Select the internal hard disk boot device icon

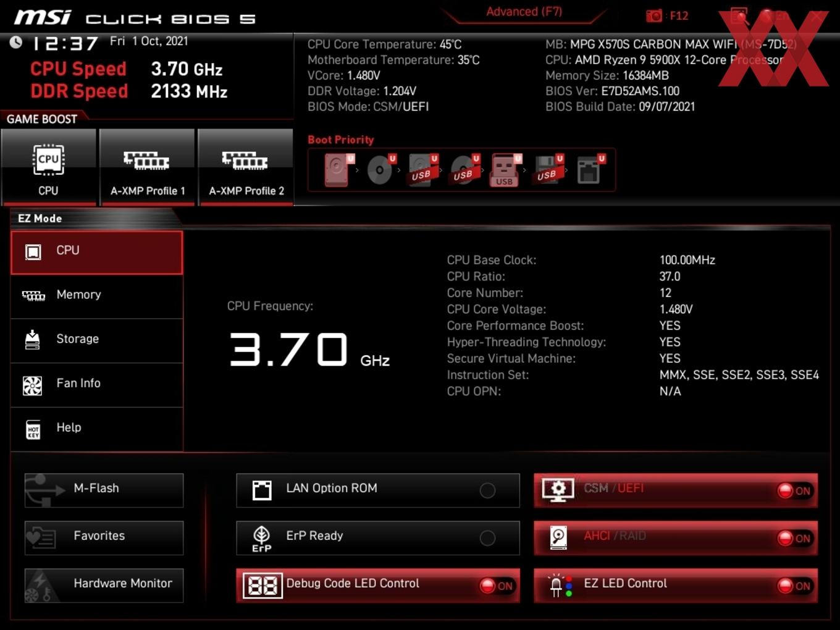[x=338, y=170]
